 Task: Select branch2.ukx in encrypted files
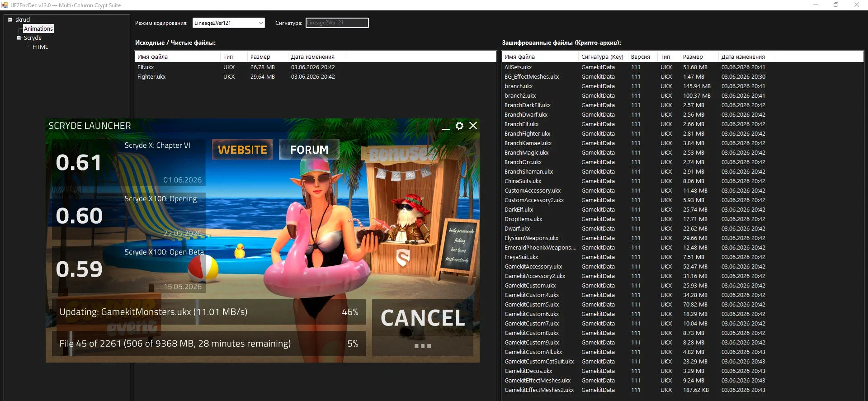click(683, 95)
